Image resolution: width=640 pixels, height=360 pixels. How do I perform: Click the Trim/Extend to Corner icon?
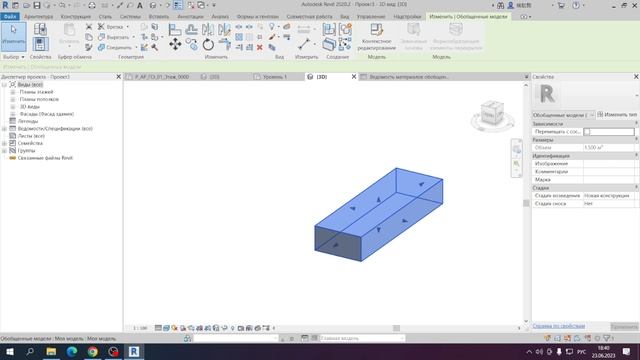(x=224, y=44)
